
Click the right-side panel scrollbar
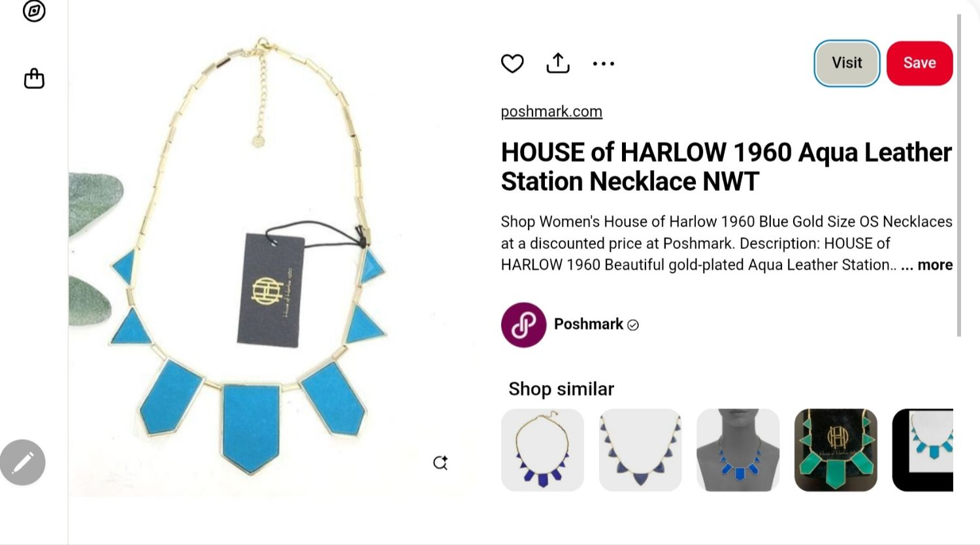[x=959, y=175]
